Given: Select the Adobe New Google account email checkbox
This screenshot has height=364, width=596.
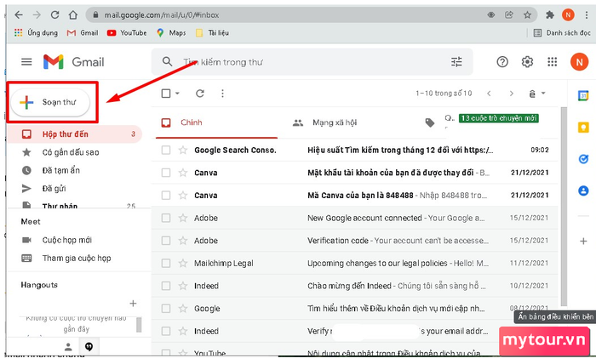Looking at the screenshot, I should [x=166, y=218].
